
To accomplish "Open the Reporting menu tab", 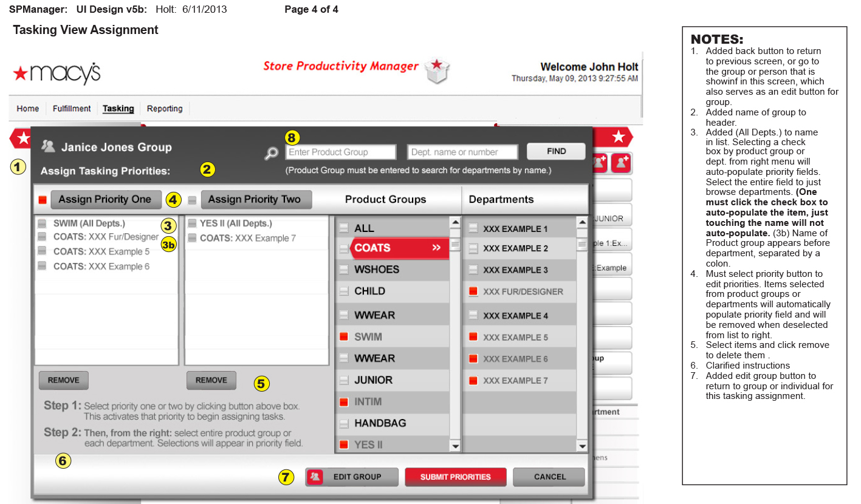I will [165, 109].
